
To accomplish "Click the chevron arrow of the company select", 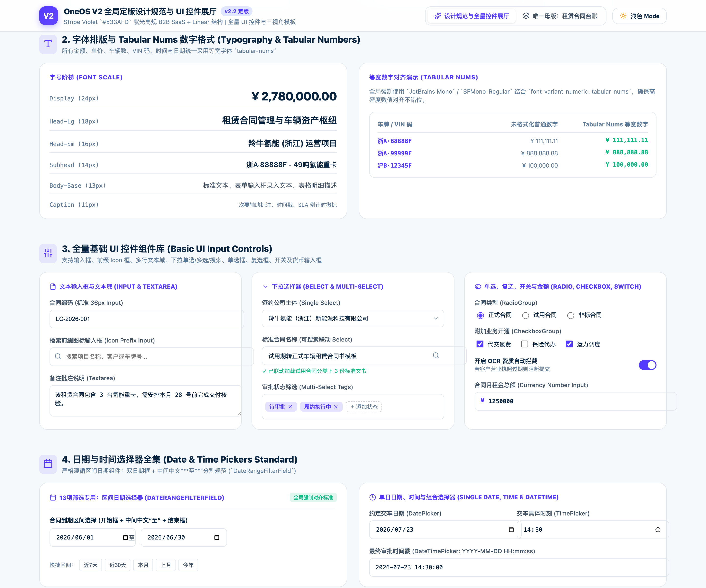I will pyautogui.click(x=436, y=318).
